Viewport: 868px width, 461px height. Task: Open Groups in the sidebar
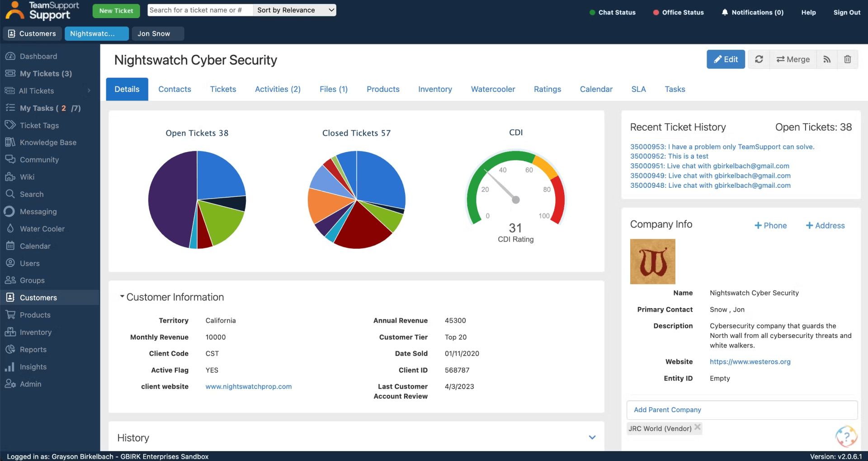tap(32, 280)
